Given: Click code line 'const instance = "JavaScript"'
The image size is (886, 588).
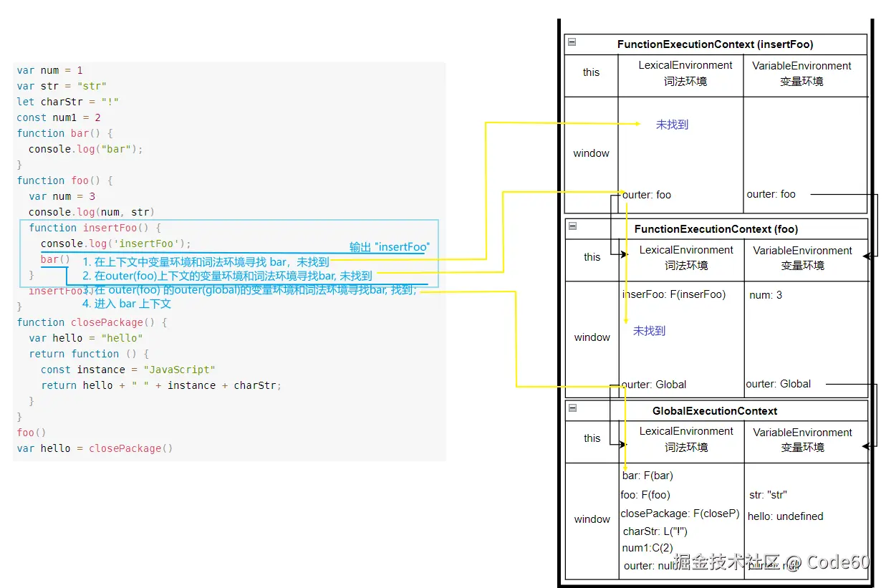Looking at the screenshot, I should [127, 370].
